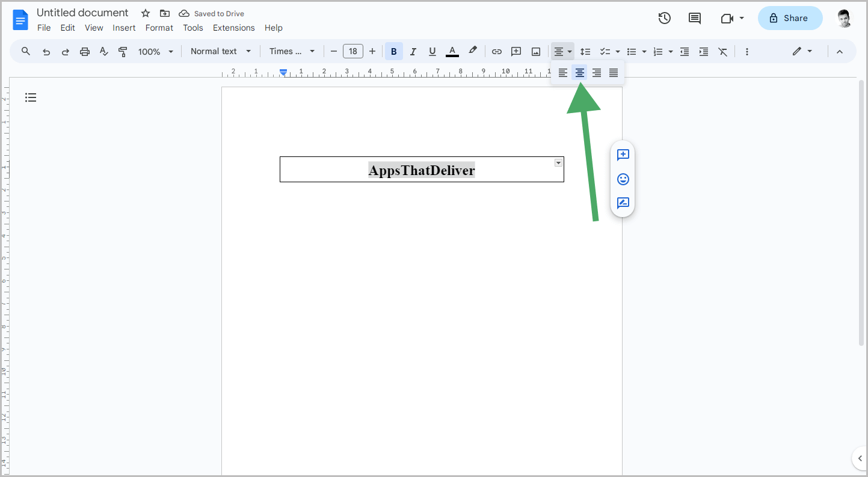The height and width of the screenshot is (477, 868).
Task: Toggle italic formatting
Action: point(413,51)
